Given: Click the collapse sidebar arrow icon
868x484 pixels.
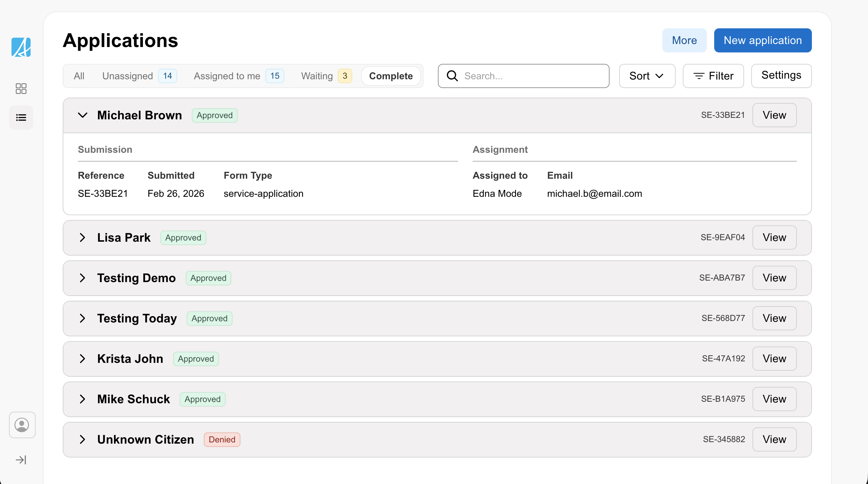Looking at the screenshot, I should [x=21, y=460].
